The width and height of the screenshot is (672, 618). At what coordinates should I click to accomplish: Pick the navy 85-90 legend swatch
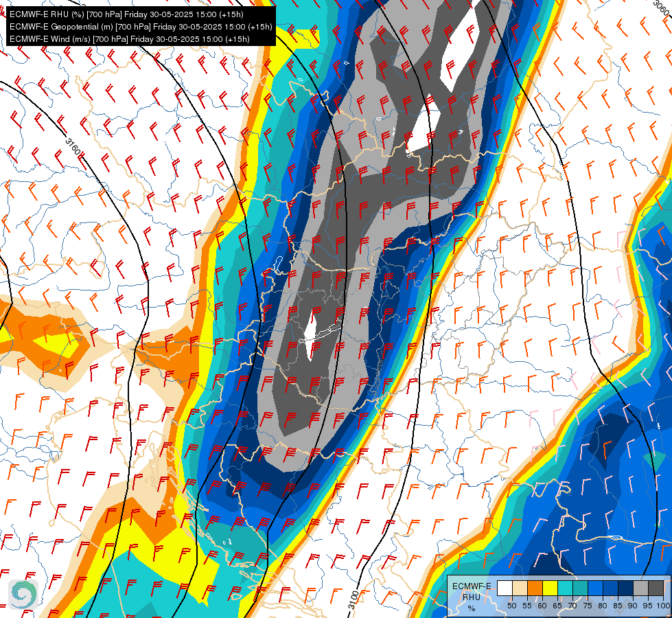(x=625, y=588)
